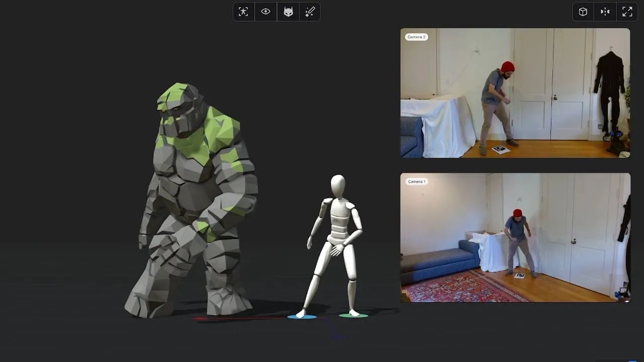This screenshot has height=362, width=644.
Task: Select the magic wand effects tool
Action: tap(310, 12)
